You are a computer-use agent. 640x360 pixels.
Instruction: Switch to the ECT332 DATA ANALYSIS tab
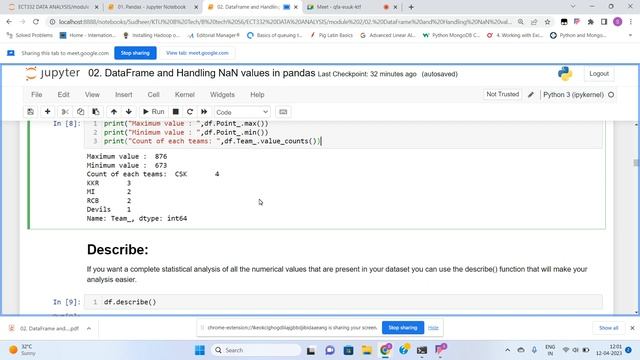click(x=52, y=7)
